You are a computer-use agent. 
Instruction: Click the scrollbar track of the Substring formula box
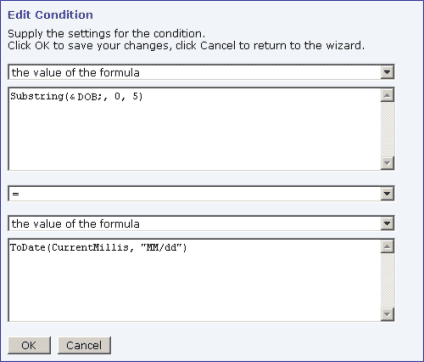pos(387,129)
